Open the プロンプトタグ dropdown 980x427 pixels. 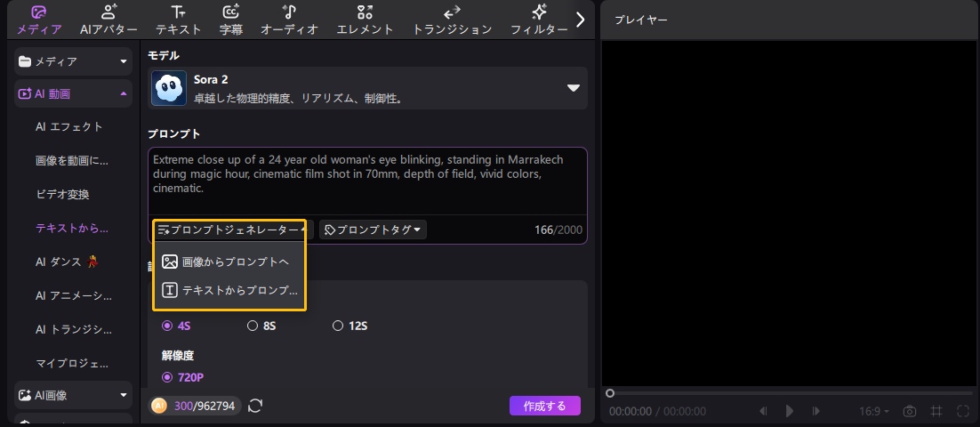click(374, 230)
